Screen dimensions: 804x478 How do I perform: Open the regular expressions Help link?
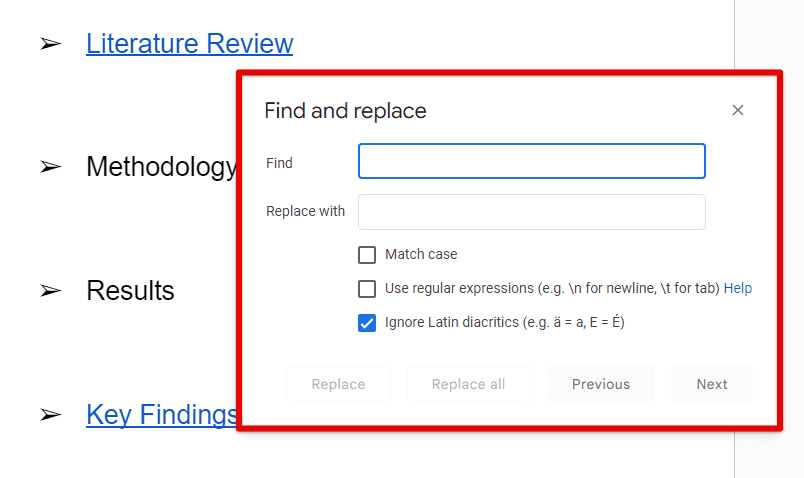(x=737, y=288)
